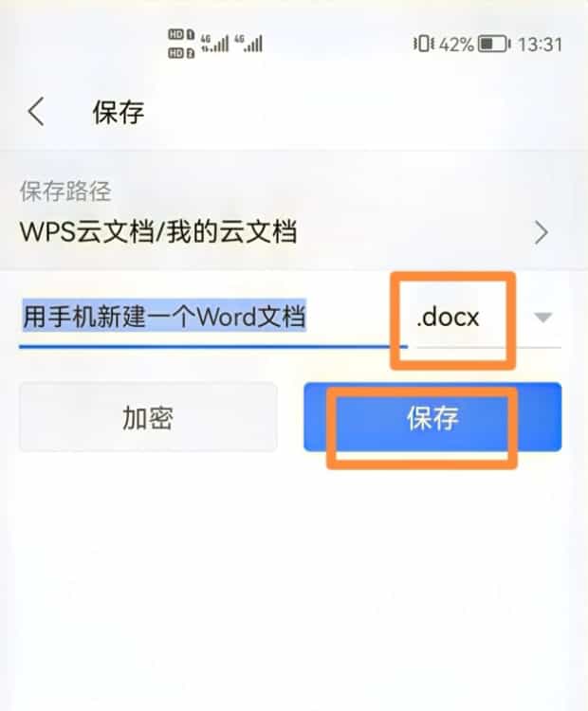Tap the 保存 page title
This screenshot has height=711, width=588.
[119, 112]
